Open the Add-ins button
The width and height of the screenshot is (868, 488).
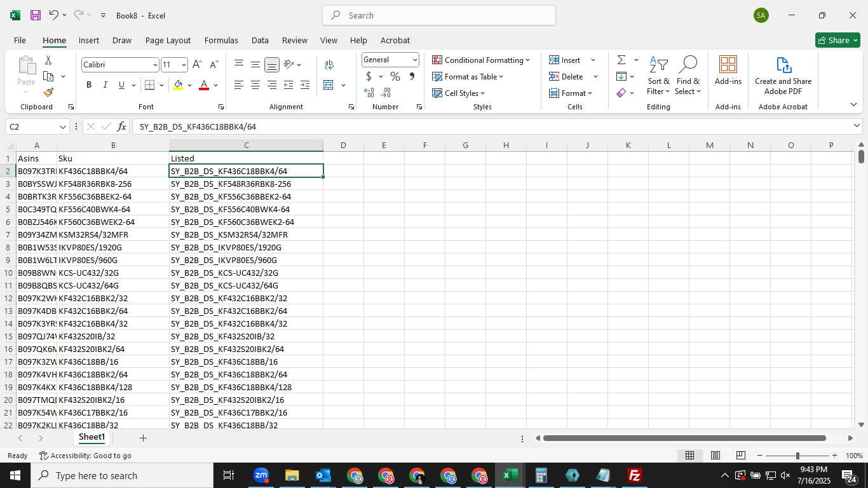click(x=728, y=71)
